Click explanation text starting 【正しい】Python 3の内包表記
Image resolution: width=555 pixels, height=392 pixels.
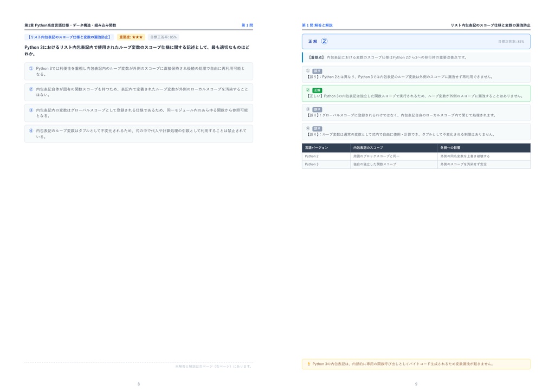(415, 96)
